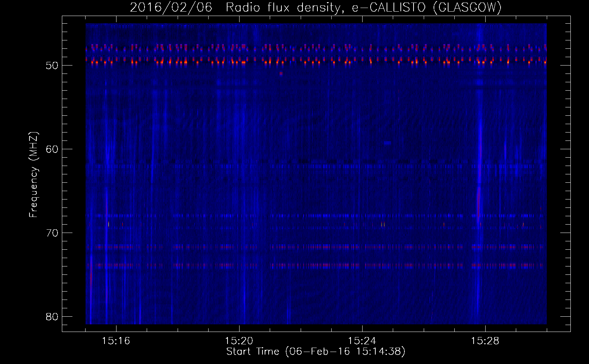This screenshot has height=364, width=589.
Task: Click the small blue blob near 59 MHz
Action: coord(387,143)
